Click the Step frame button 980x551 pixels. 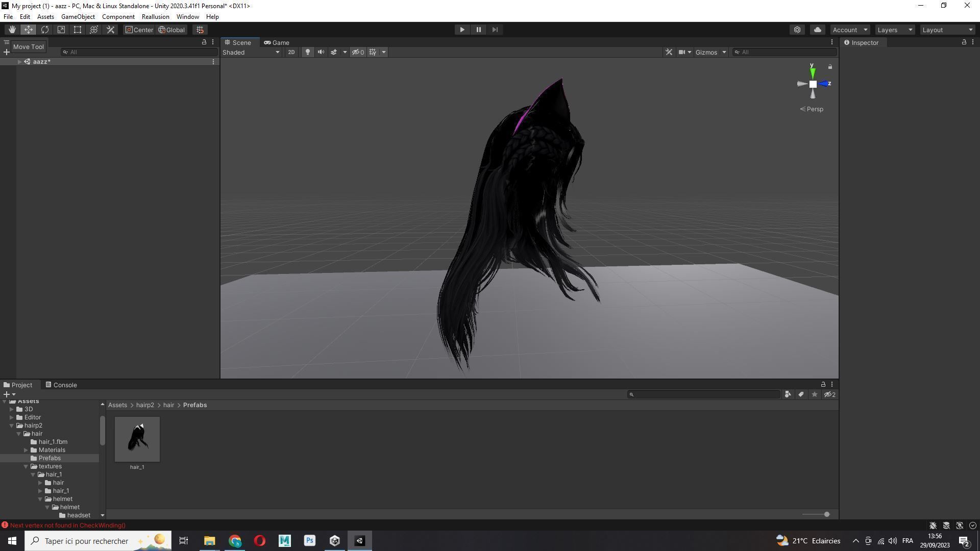click(495, 30)
